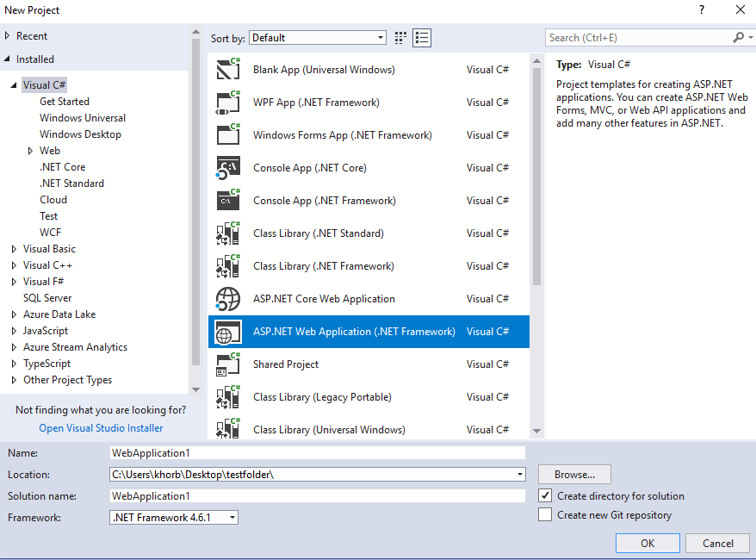Image resolution: width=756 pixels, height=560 pixels.
Task: Collapse the Installed section
Action: [7, 59]
